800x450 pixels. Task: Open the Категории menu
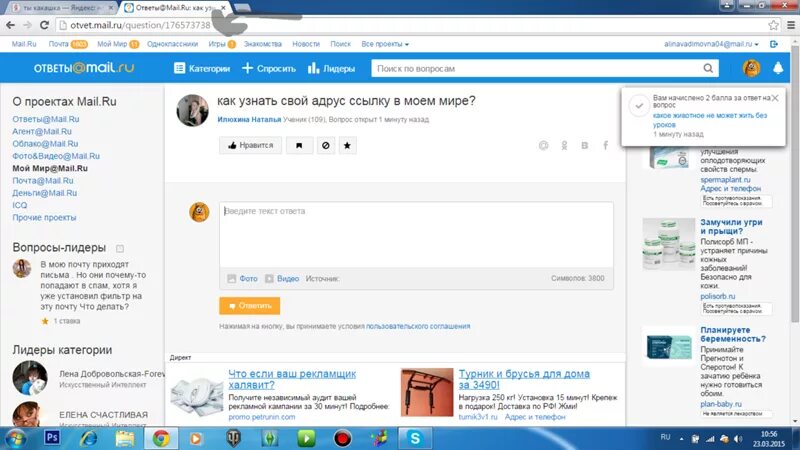coord(202,68)
